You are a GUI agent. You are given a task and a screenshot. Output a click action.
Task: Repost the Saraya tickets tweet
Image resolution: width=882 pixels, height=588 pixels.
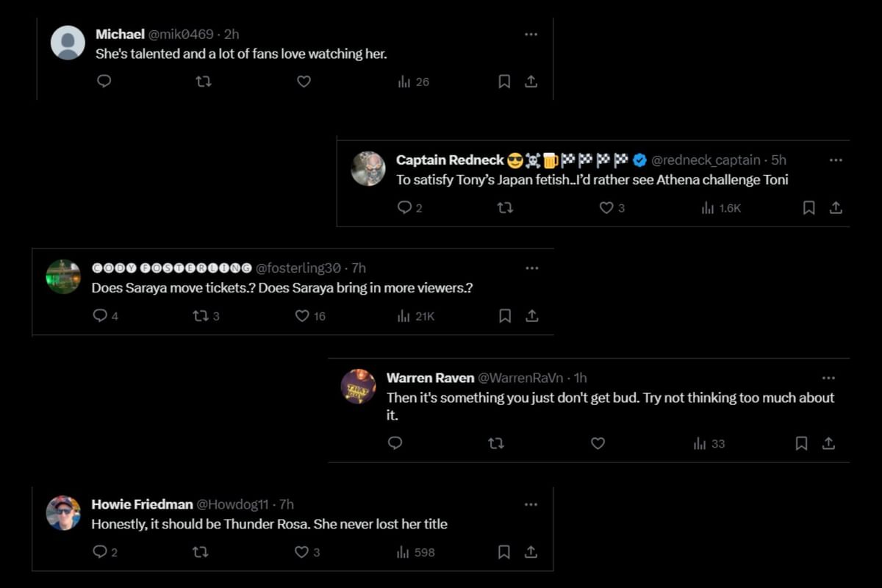pyautogui.click(x=200, y=316)
